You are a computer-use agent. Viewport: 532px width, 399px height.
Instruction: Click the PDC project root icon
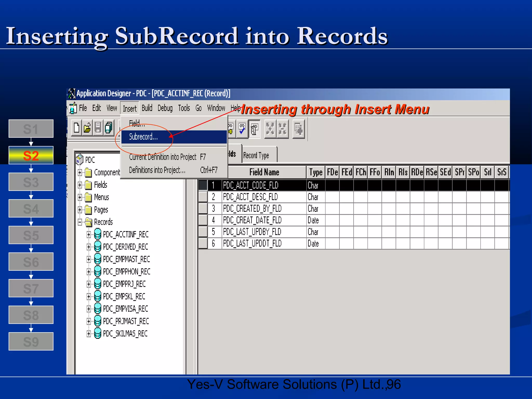[x=79, y=159]
